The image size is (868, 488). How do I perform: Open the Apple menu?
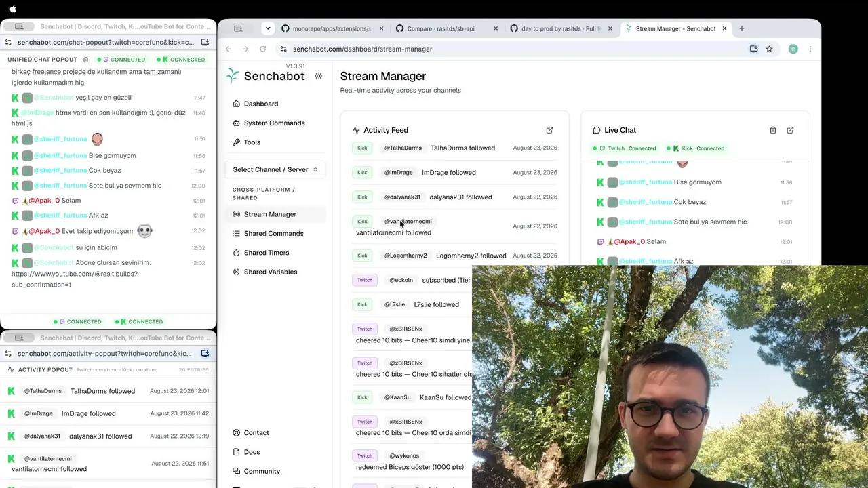tap(13, 9)
